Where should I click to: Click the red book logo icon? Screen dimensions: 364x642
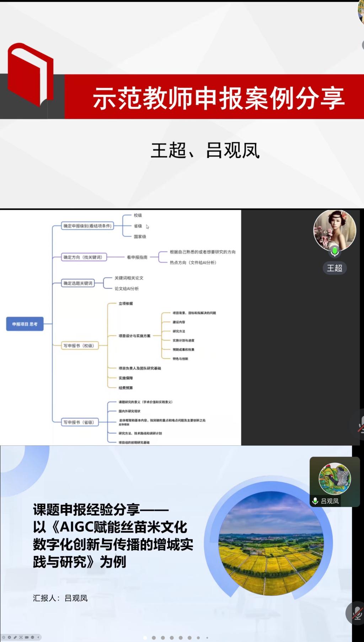click(x=31, y=75)
